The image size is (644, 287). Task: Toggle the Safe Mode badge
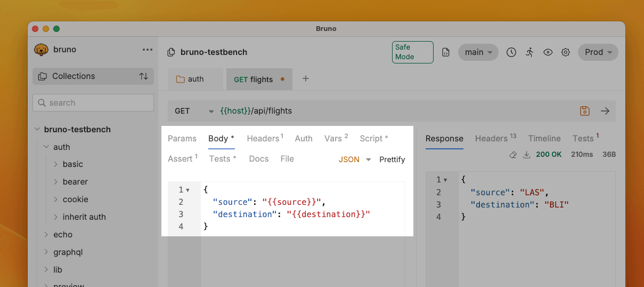(x=412, y=52)
